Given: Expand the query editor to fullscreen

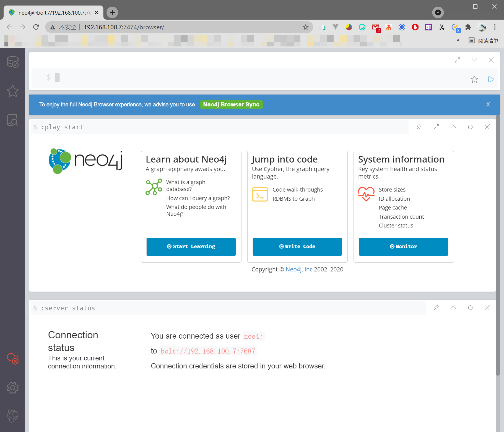Looking at the screenshot, I should [457, 60].
